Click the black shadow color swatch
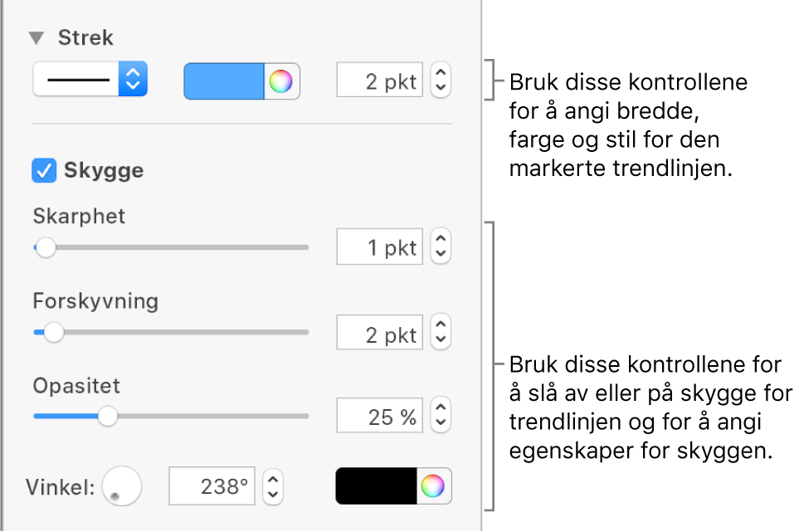Image resolution: width=799 pixels, height=532 pixels. click(x=376, y=486)
